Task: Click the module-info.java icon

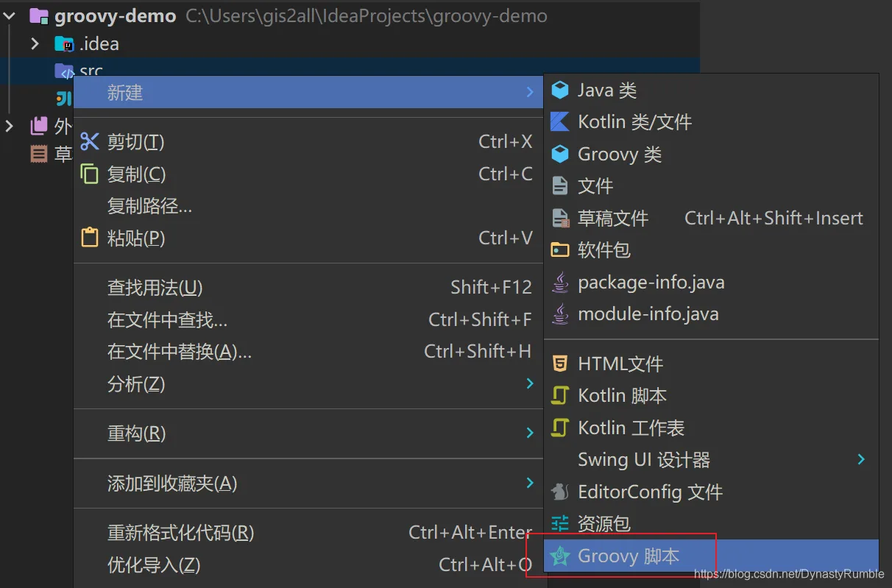Action: (560, 314)
